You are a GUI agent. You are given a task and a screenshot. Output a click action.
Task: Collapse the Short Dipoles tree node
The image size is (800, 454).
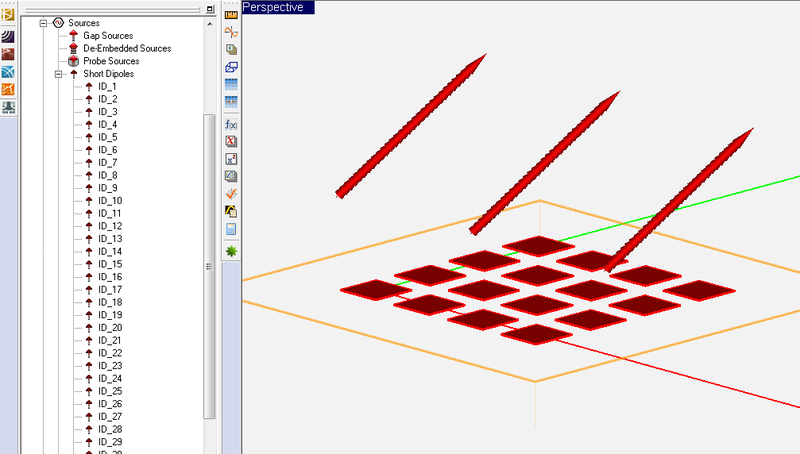coord(58,74)
